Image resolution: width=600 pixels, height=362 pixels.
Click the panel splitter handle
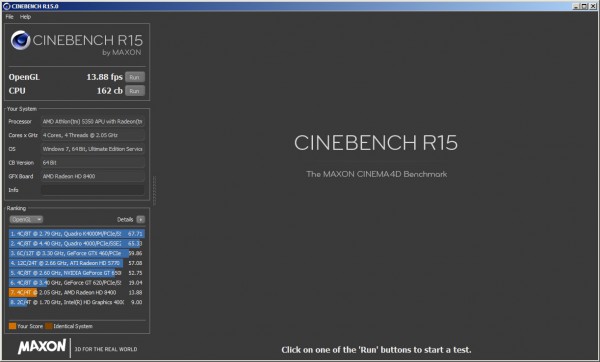point(155,190)
